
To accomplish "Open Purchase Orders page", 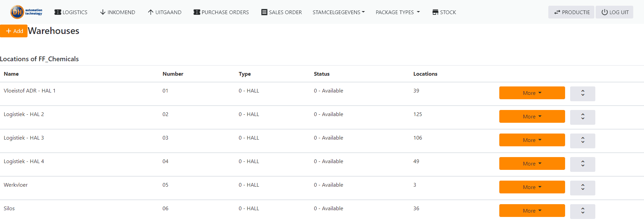I will point(221,12).
